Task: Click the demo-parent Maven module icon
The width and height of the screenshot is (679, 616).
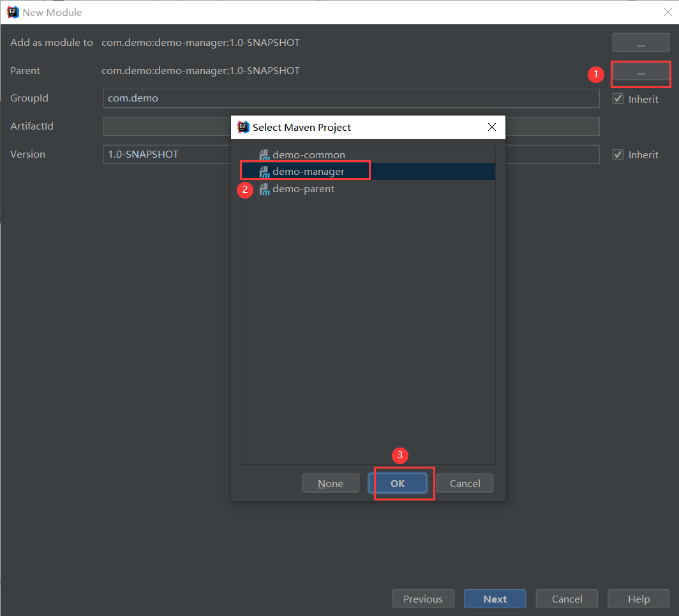Action: (264, 190)
